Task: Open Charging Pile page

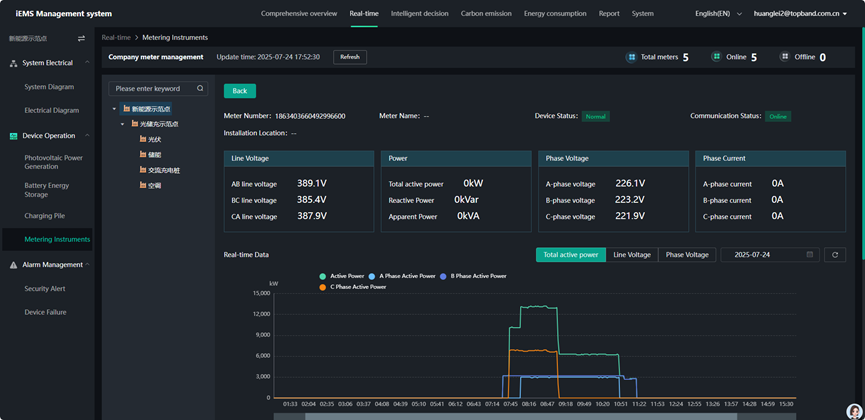Action: coord(45,216)
